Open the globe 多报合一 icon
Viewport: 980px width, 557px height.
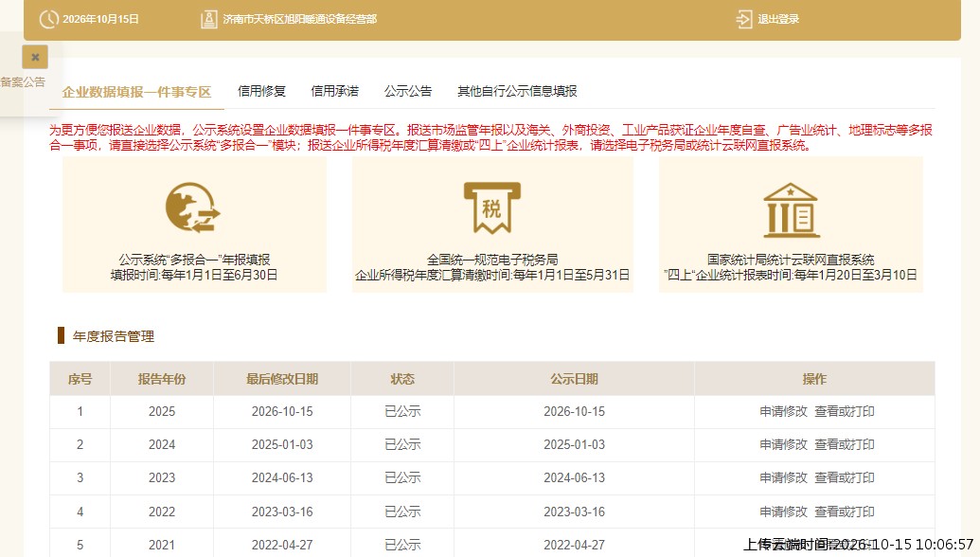pyautogui.click(x=192, y=207)
